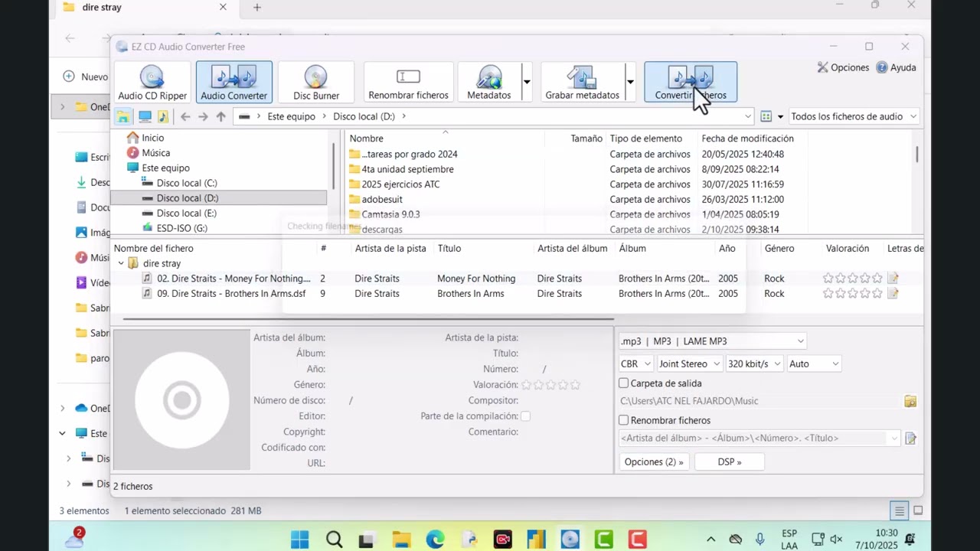Go up one folder level
The width and height of the screenshot is (980, 551).
coord(220,116)
